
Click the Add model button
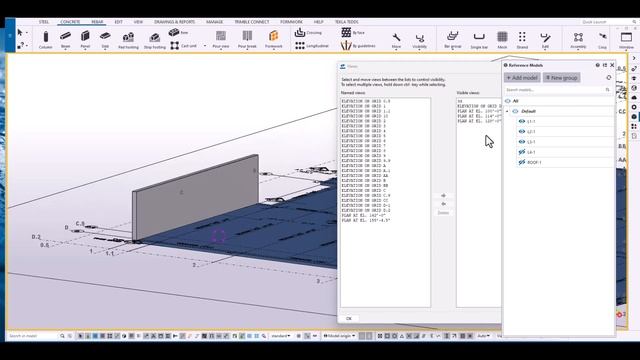click(x=522, y=78)
